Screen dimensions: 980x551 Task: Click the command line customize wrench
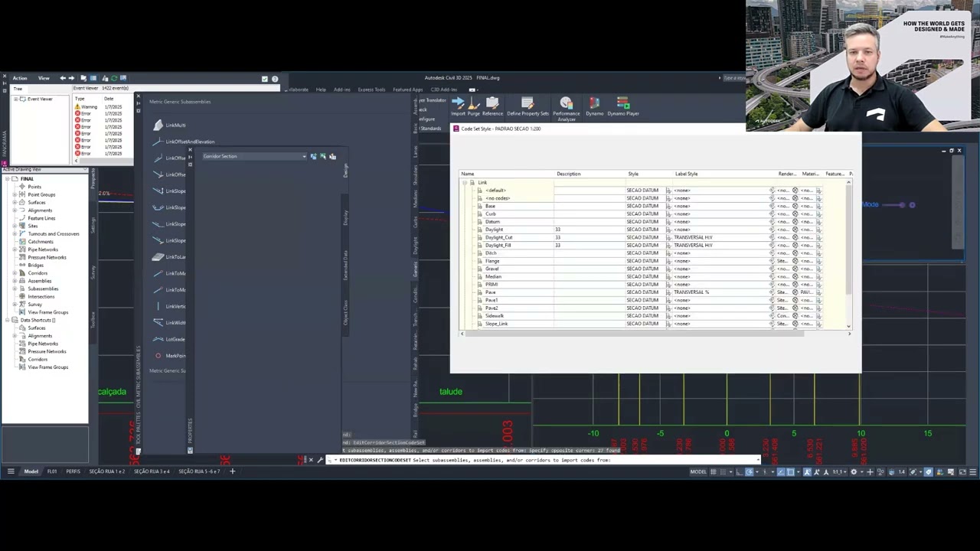[x=319, y=460]
